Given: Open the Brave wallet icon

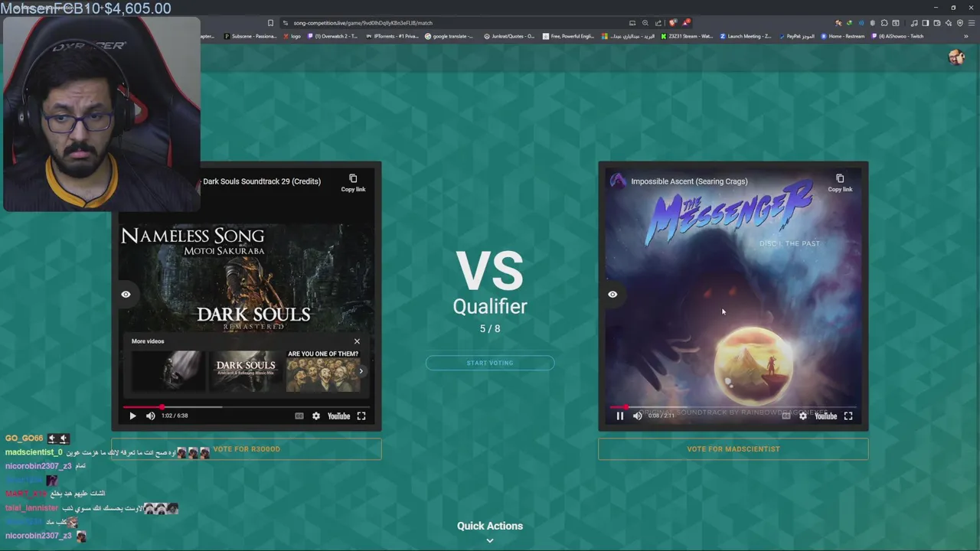Looking at the screenshot, I should click(x=937, y=23).
